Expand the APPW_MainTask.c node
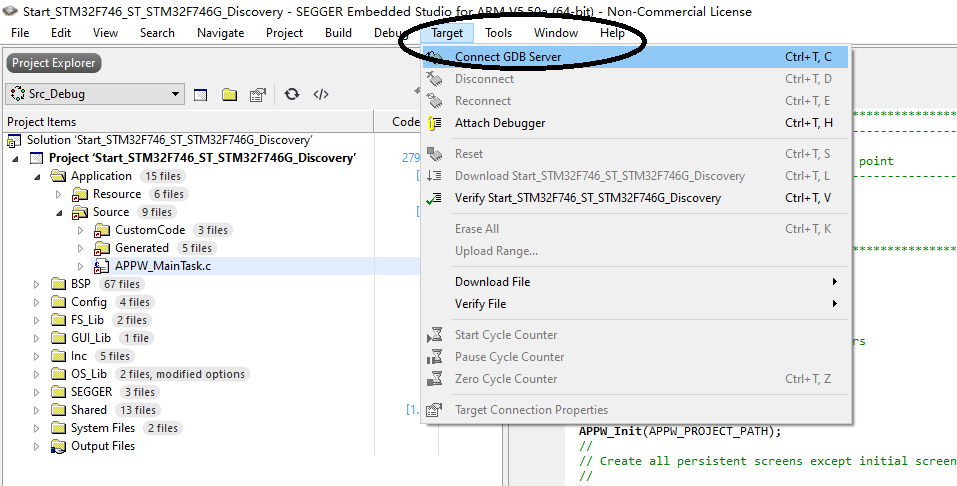The image size is (957, 486). 81,266
